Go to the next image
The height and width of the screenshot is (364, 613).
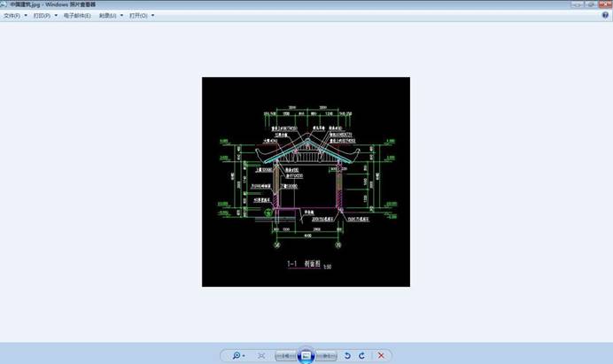[327, 355]
